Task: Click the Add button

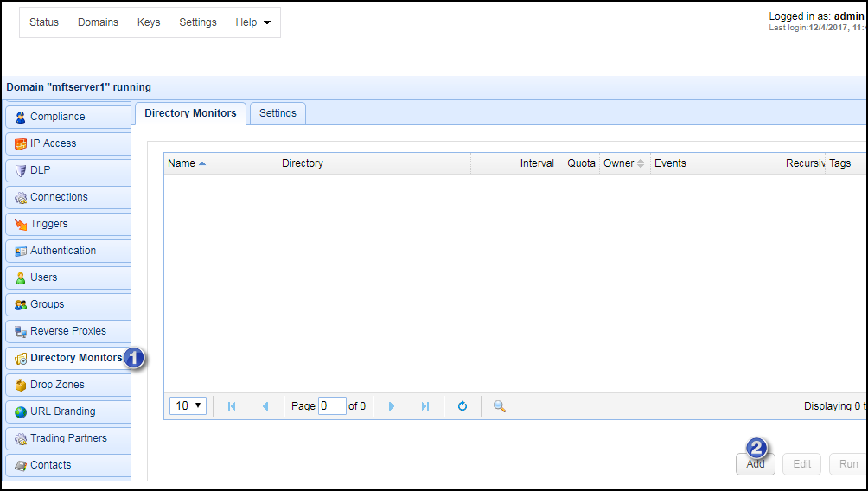Action: tap(756, 464)
